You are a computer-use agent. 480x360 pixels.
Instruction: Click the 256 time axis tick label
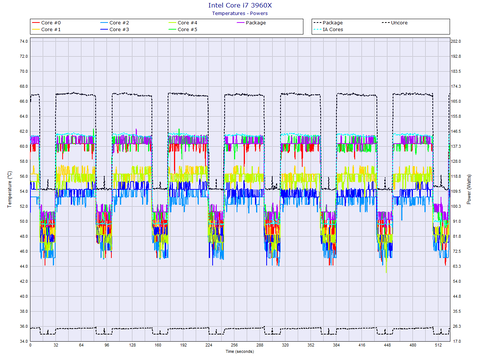[x=234, y=345]
